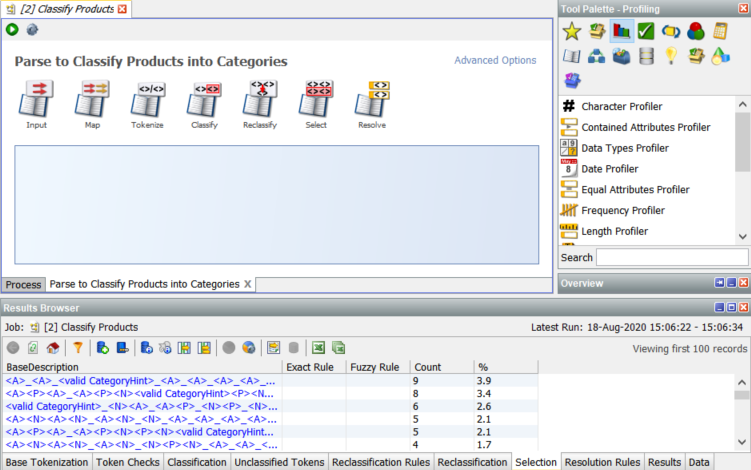Viewport: 751px width, 470px height.
Task: Run the process with green play button
Action: click(12, 30)
